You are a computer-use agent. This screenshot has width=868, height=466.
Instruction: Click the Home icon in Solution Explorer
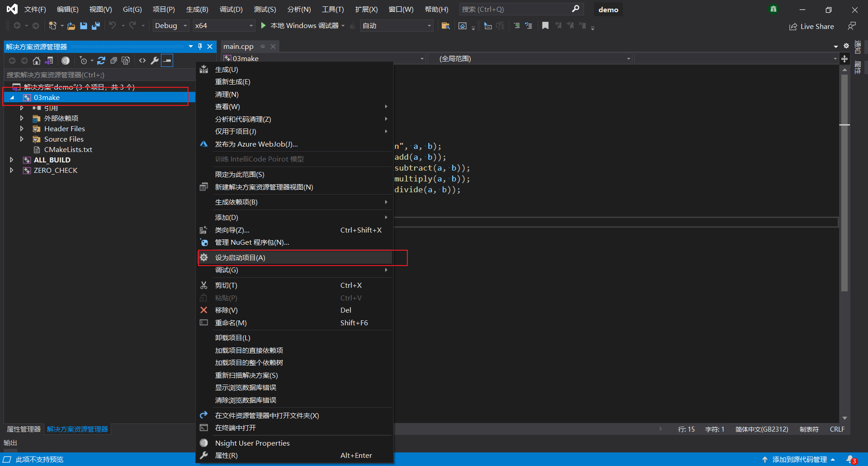pos(37,61)
